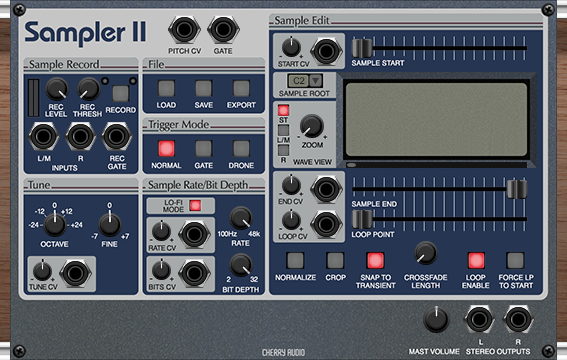This screenshot has height=360, width=567.
Task: Click the PITCH CV input jack
Action: click(184, 30)
